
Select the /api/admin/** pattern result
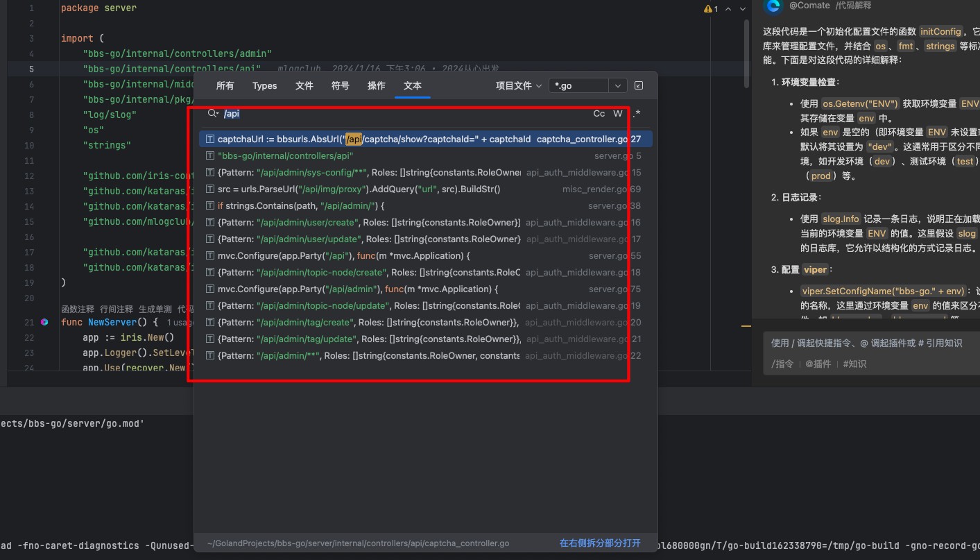click(x=425, y=356)
